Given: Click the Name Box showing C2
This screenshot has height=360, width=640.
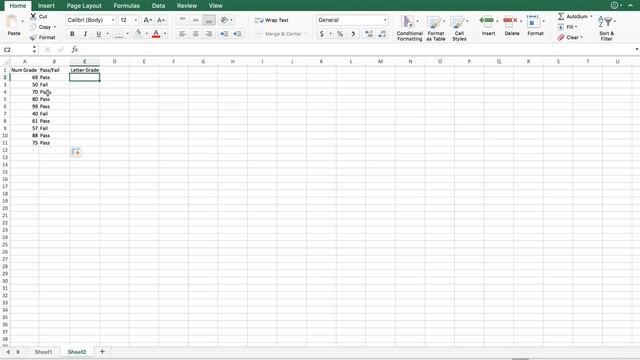Looking at the screenshot, I should click(x=18, y=49).
